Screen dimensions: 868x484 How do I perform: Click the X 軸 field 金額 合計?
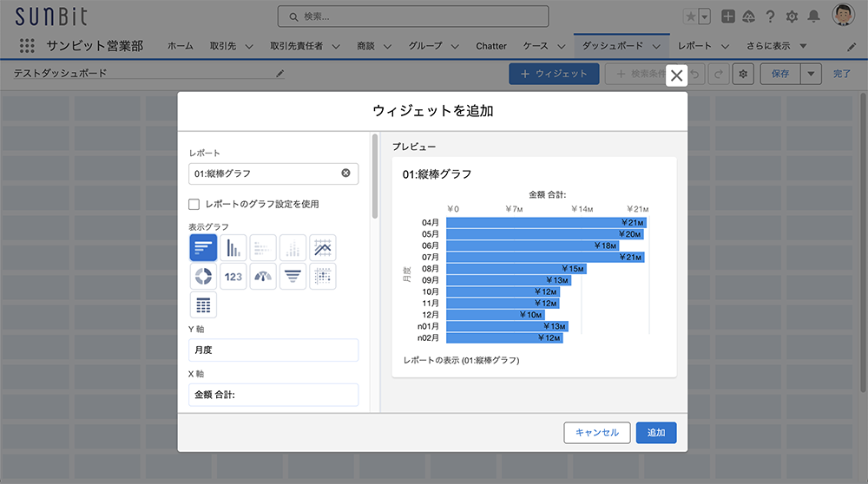click(x=273, y=395)
